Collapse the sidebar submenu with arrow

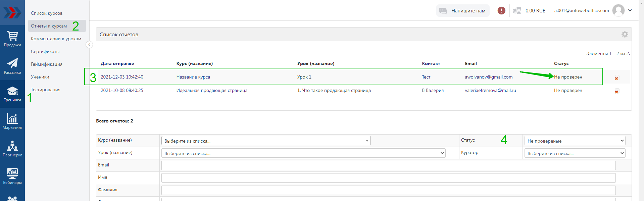(89, 45)
